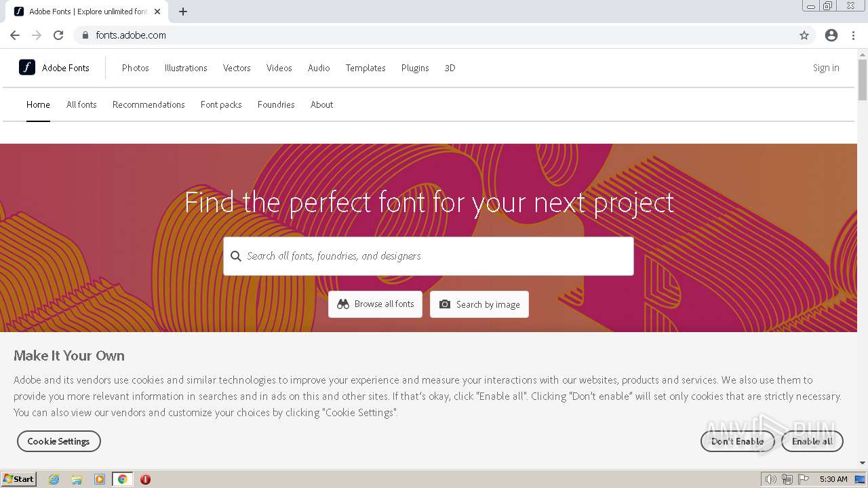Image resolution: width=868 pixels, height=488 pixels.
Task: Open the About tab
Action: [x=321, y=104]
